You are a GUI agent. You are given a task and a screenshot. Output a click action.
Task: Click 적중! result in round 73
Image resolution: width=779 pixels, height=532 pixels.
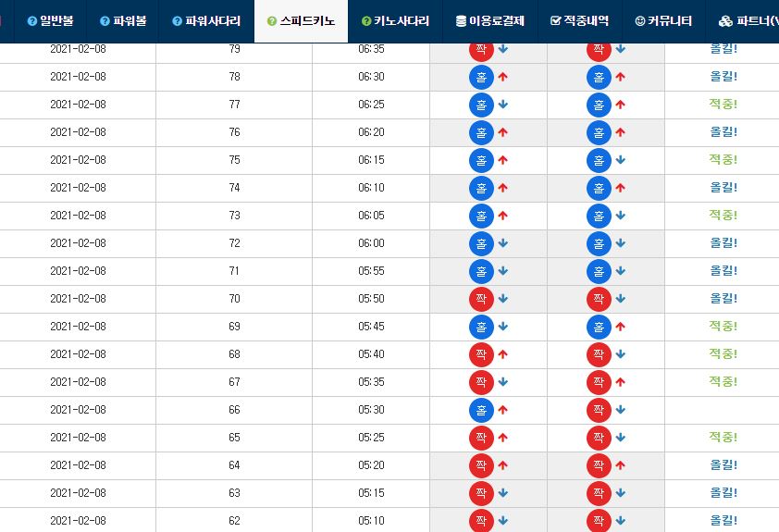pyautogui.click(x=723, y=215)
